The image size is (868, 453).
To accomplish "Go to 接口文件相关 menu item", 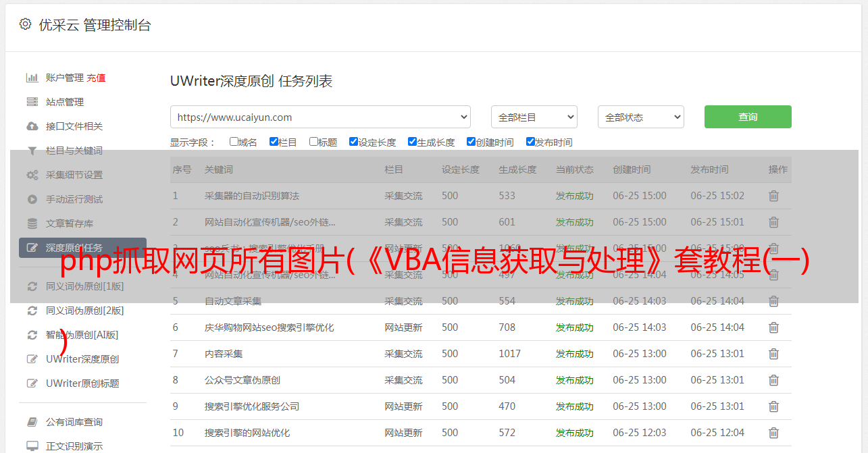I will [x=74, y=126].
